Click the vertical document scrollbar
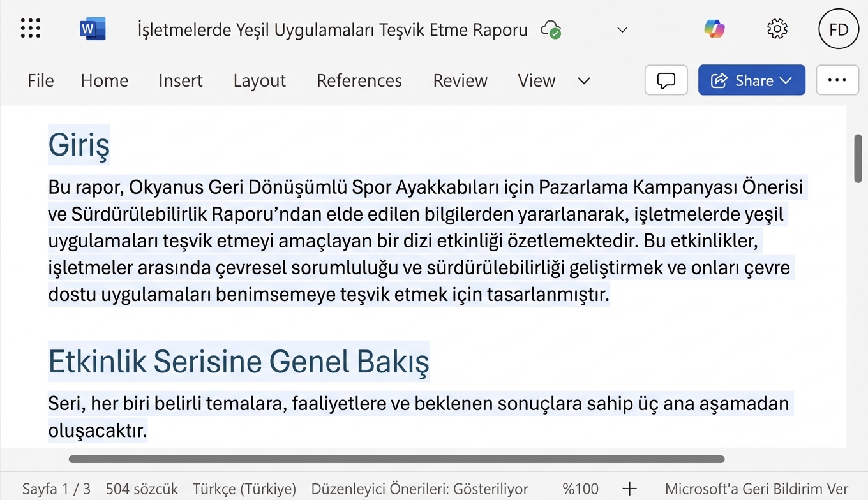This screenshot has width=868, height=500. [858, 158]
